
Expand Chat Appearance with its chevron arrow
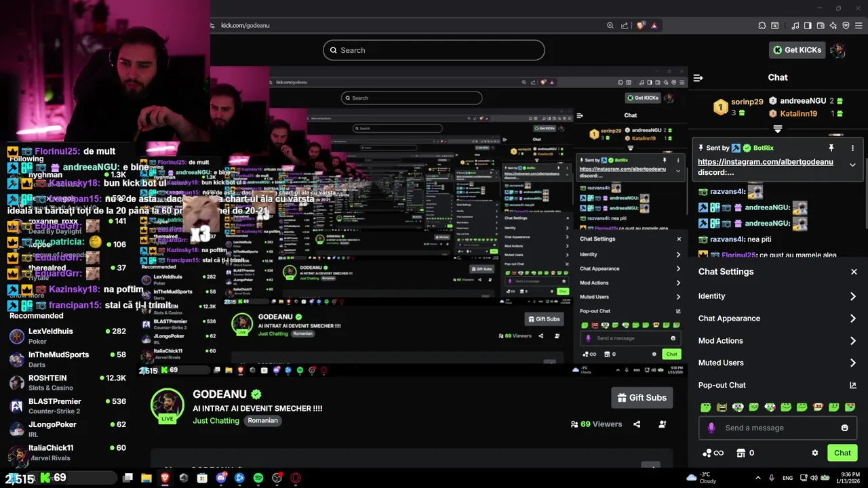(x=853, y=319)
